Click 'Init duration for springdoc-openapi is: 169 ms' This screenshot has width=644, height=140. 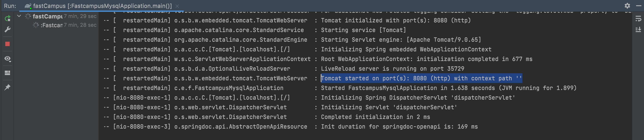pyautogui.click(x=399, y=127)
